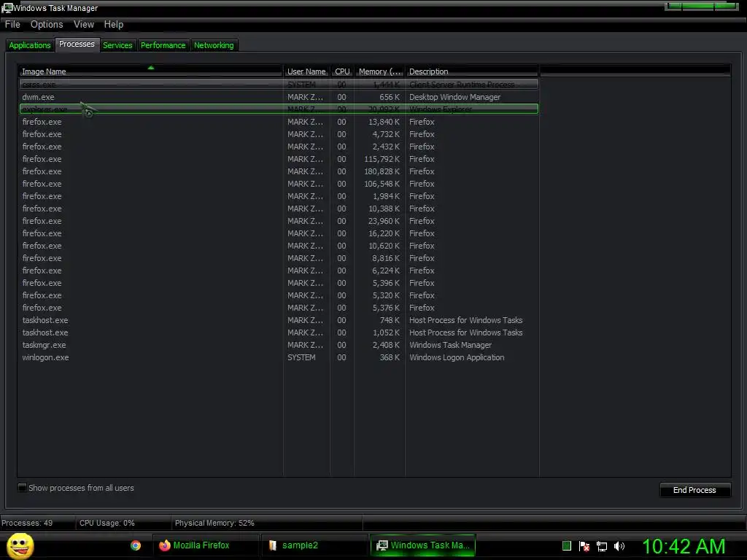Select firefox.exe using 13,840 K memory
Screen dimensions: 747x560
point(279,122)
